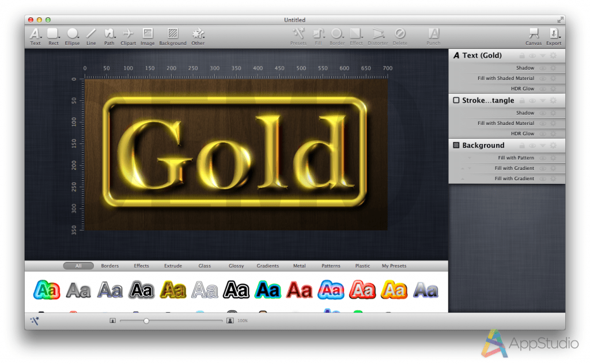Screen dimensions: 590x364
Task: Show All presets tab
Action: pyautogui.click(x=78, y=266)
